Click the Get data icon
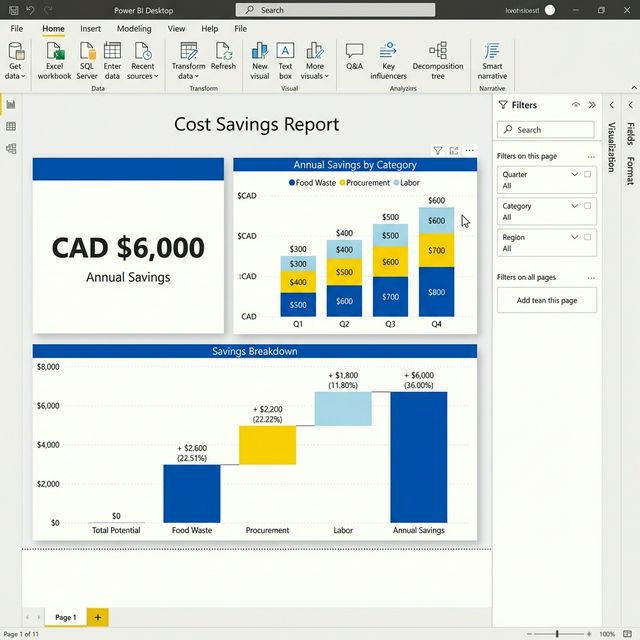The image size is (640, 640). [15, 51]
